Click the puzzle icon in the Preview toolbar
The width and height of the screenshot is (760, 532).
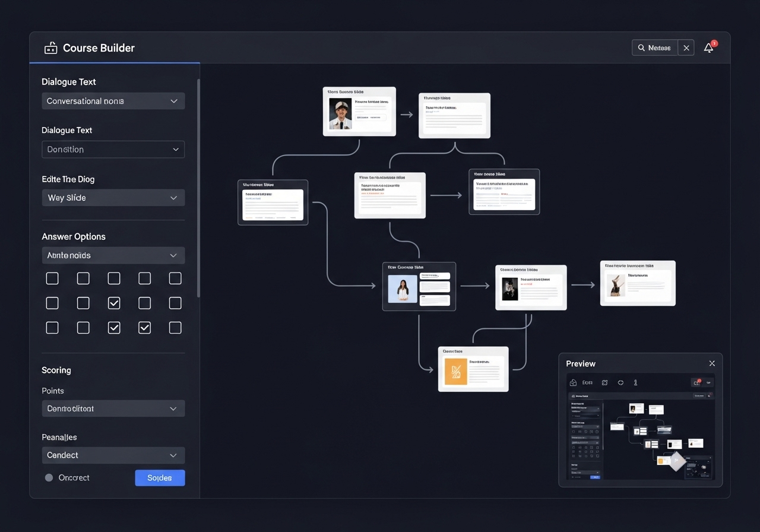pyautogui.click(x=605, y=383)
